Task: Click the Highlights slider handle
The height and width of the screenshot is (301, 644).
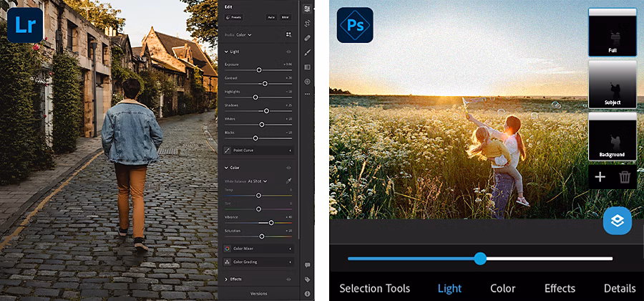Action: [255, 97]
